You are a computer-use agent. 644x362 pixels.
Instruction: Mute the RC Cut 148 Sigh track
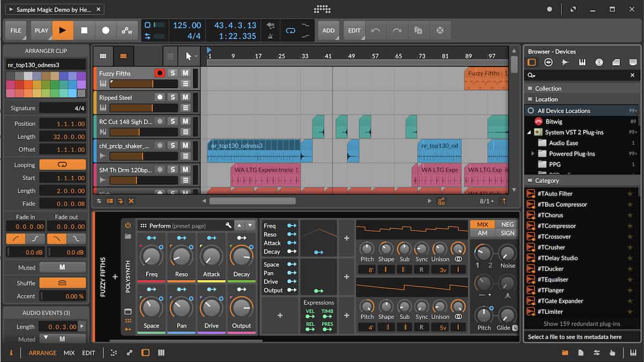click(x=185, y=121)
